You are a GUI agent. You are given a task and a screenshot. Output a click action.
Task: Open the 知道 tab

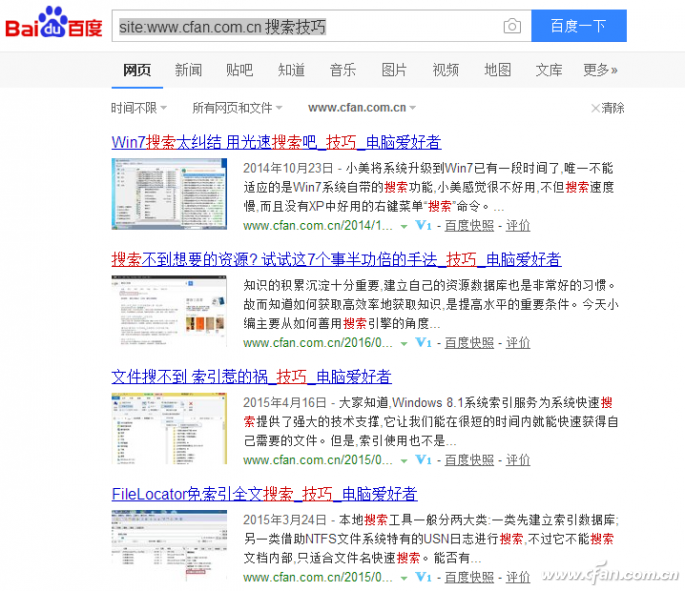coord(291,70)
